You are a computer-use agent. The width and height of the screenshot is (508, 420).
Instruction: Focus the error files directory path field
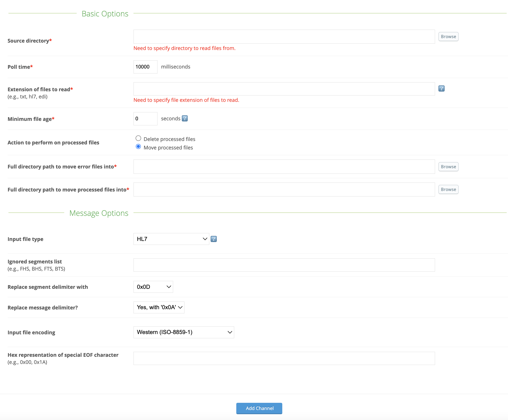tap(284, 167)
